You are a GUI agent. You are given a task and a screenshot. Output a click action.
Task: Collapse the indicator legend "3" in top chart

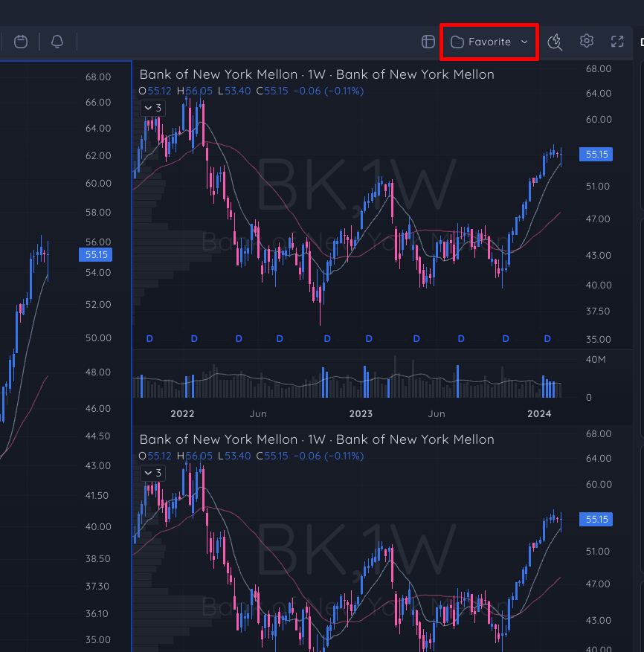pyautogui.click(x=152, y=108)
